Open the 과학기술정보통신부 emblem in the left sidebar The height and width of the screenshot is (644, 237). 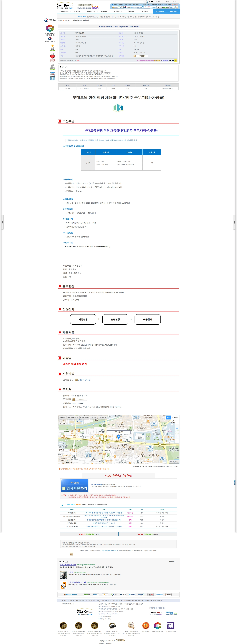pyautogui.click(x=50, y=40)
